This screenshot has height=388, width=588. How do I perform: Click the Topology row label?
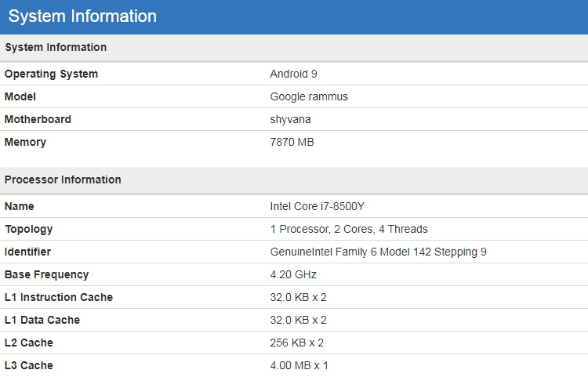(x=29, y=230)
